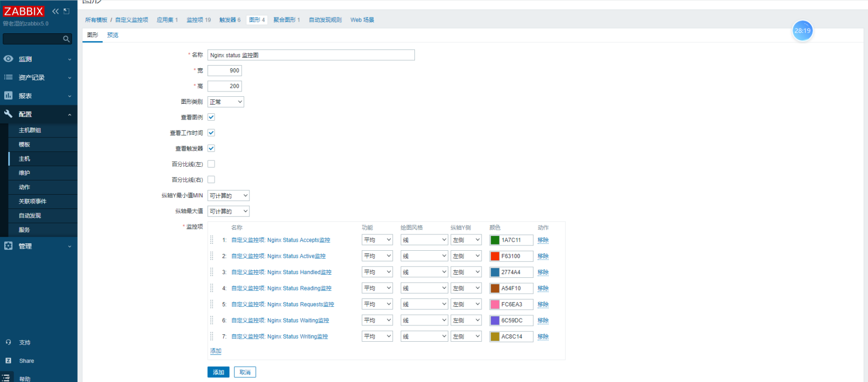Click the 配置 wrench icon
868x382 pixels.
click(x=8, y=114)
